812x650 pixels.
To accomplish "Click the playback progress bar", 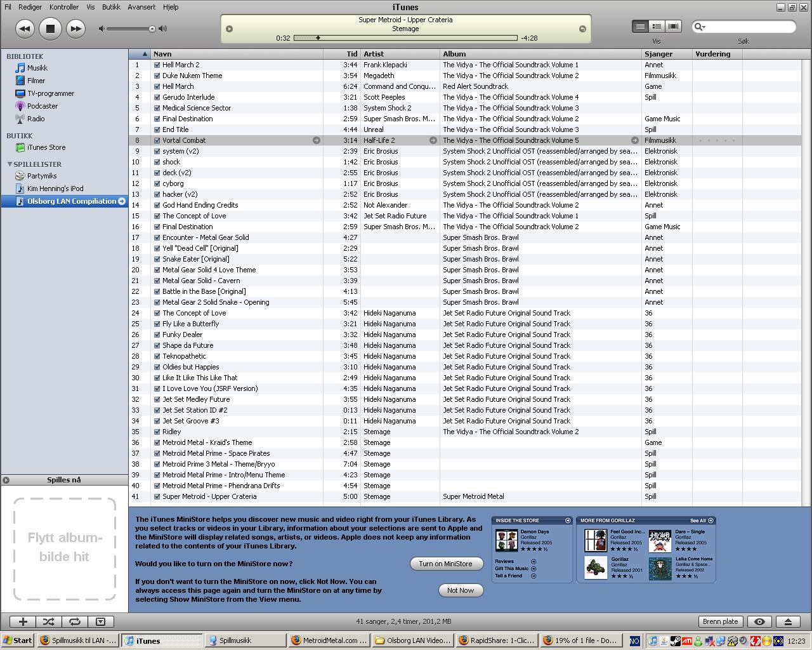I will coord(406,38).
